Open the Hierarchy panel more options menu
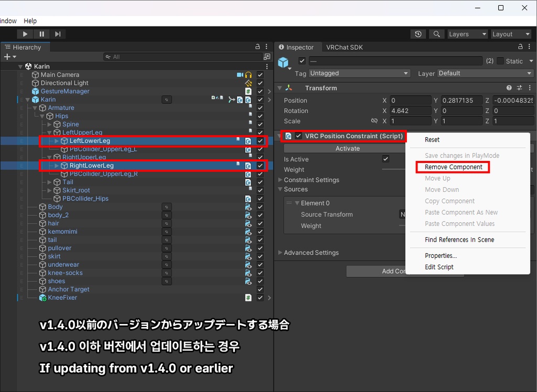The width and height of the screenshot is (537, 392). click(267, 47)
